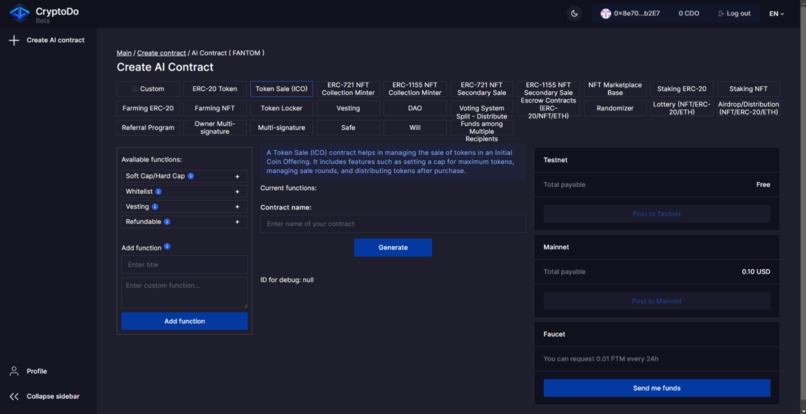Focus the Contract name input field
The height and width of the screenshot is (414, 806).
pyautogui.click(x=393, y=224)
